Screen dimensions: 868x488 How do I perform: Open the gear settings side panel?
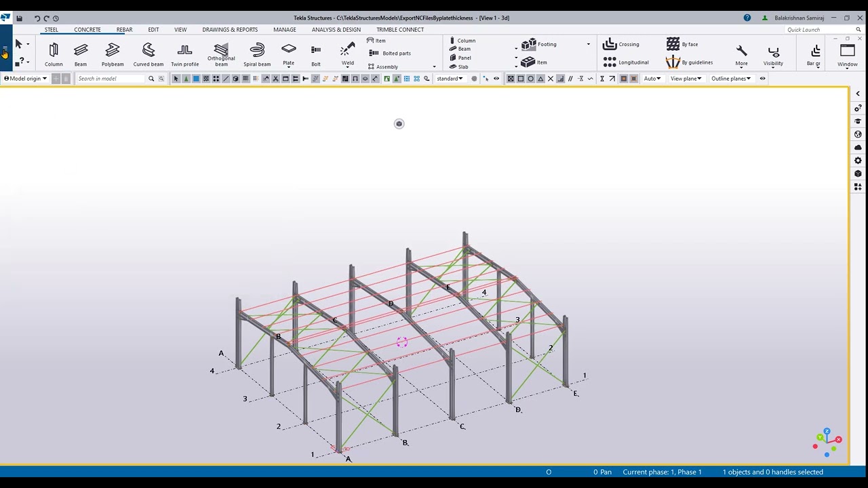(858, 161)
